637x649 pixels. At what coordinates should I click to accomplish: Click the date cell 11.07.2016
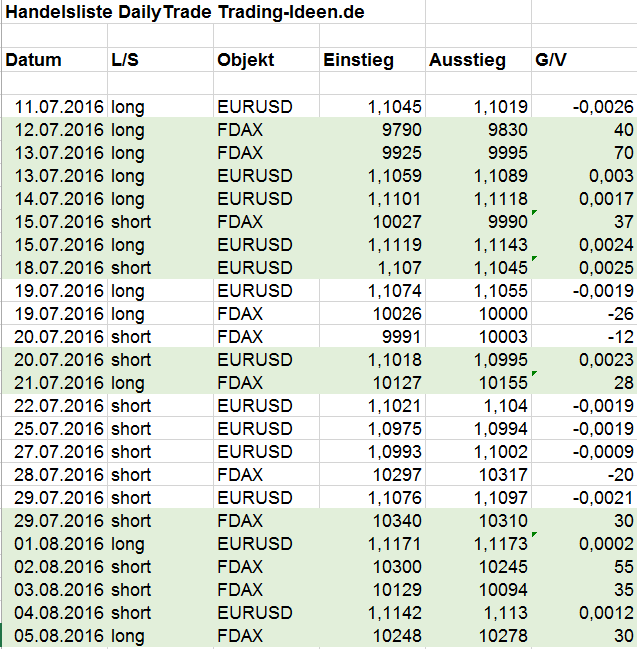[x=55, y=107]
